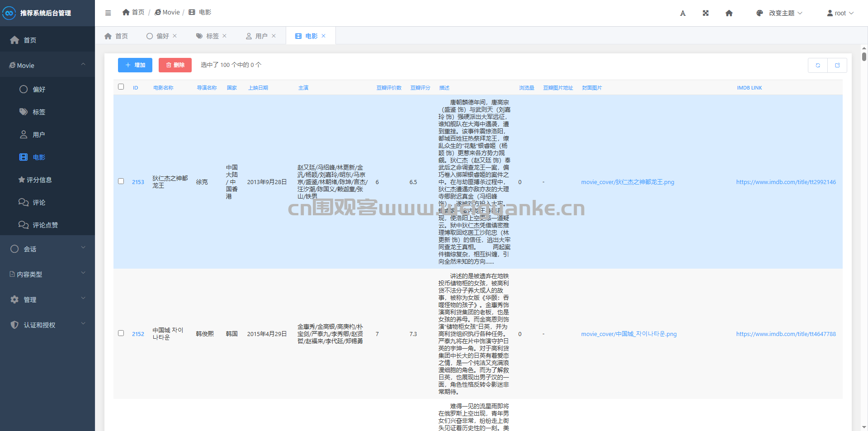Open 用户 in the sidebar
The width and height of the screenshot is (868, 431).
tap(47, 134)
